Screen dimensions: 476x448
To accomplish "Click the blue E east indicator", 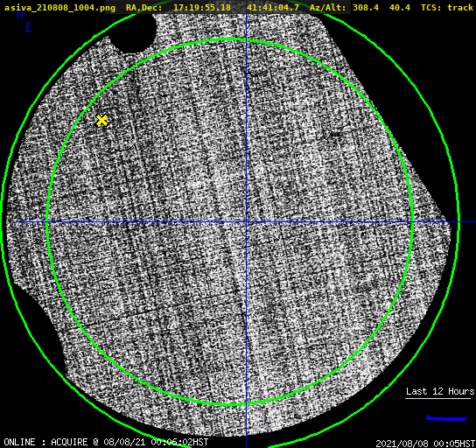I will pos(29,27).
